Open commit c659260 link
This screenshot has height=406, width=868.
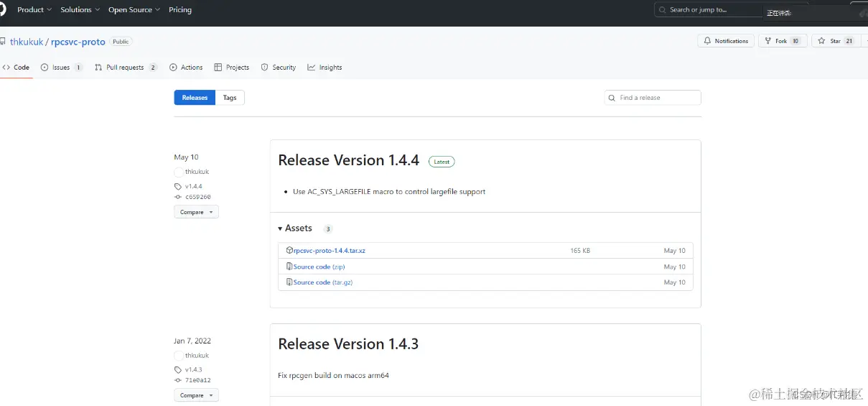[x=197, y=197]
